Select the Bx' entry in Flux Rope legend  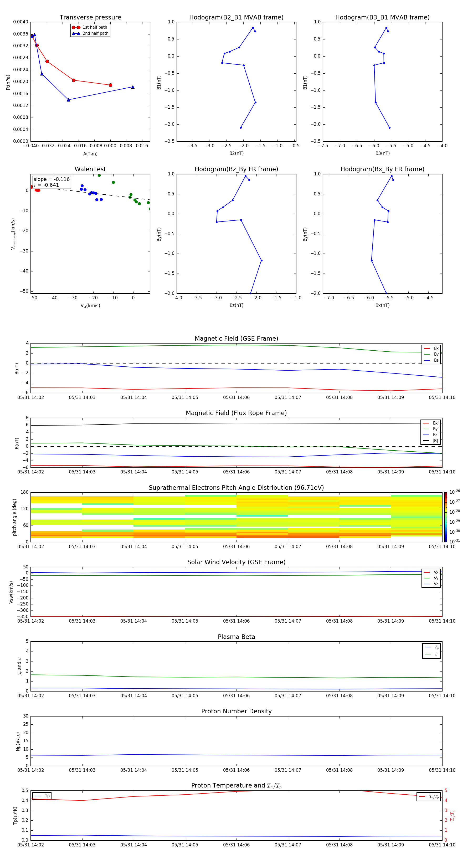431,423
